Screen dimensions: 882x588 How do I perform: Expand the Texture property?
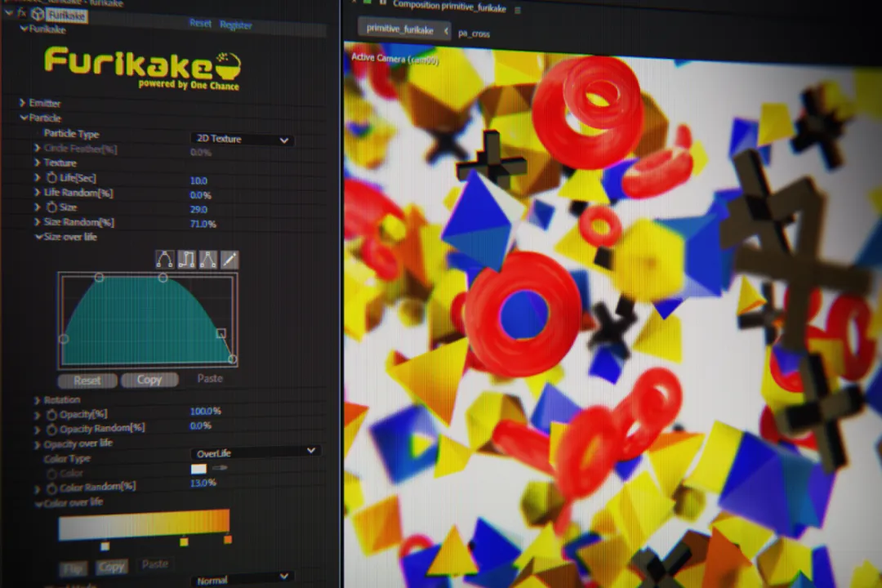(37, 163)
